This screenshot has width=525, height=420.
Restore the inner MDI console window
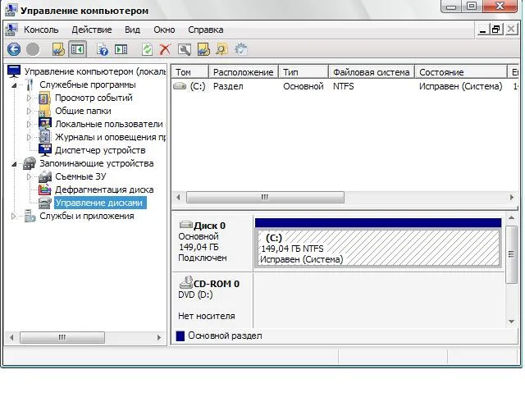point(496,30)
